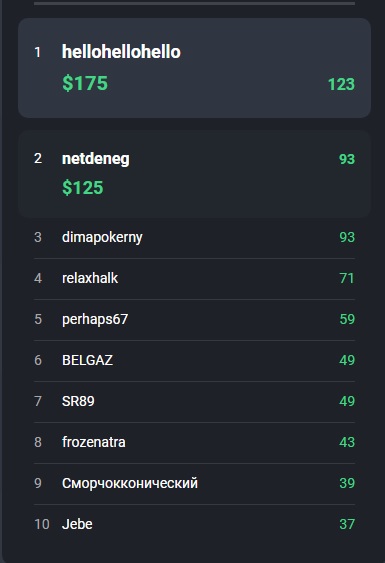Click the $125 prize for second place
The width and height of the screenshot is (385, 563).
[83, 187]
